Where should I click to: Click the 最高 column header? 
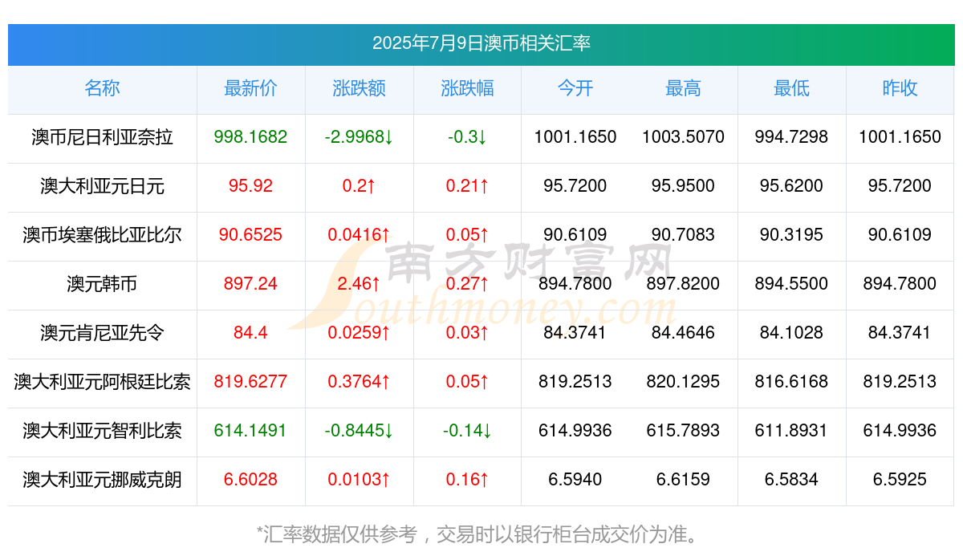[x=683, y=88]
